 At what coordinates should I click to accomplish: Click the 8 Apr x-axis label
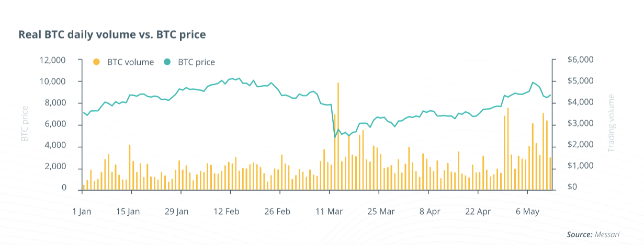point(430,212)
